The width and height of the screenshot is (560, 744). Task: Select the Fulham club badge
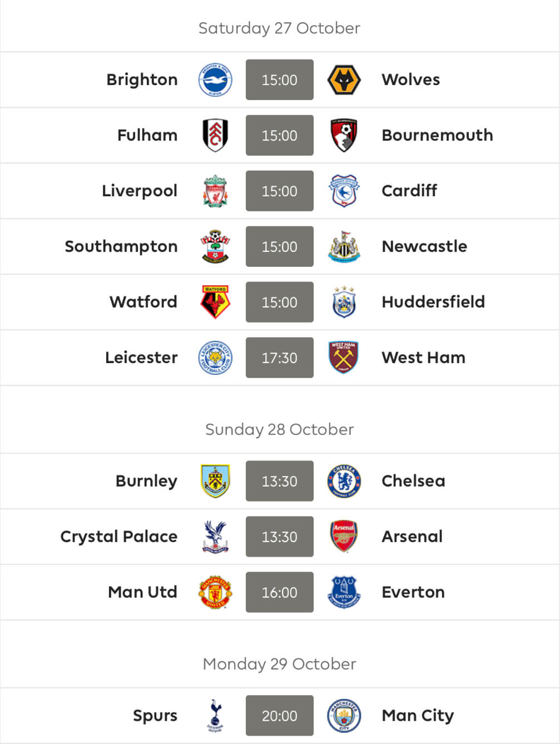215,135
